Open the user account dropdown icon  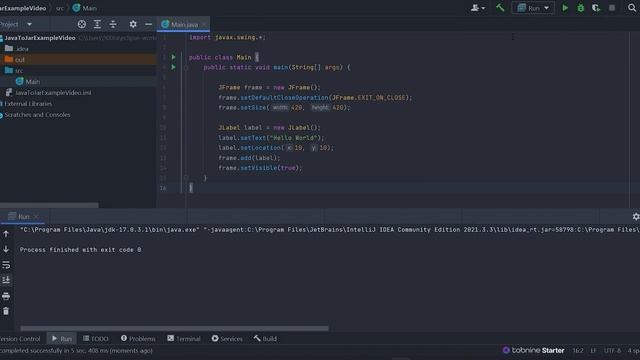click(478, 8)
